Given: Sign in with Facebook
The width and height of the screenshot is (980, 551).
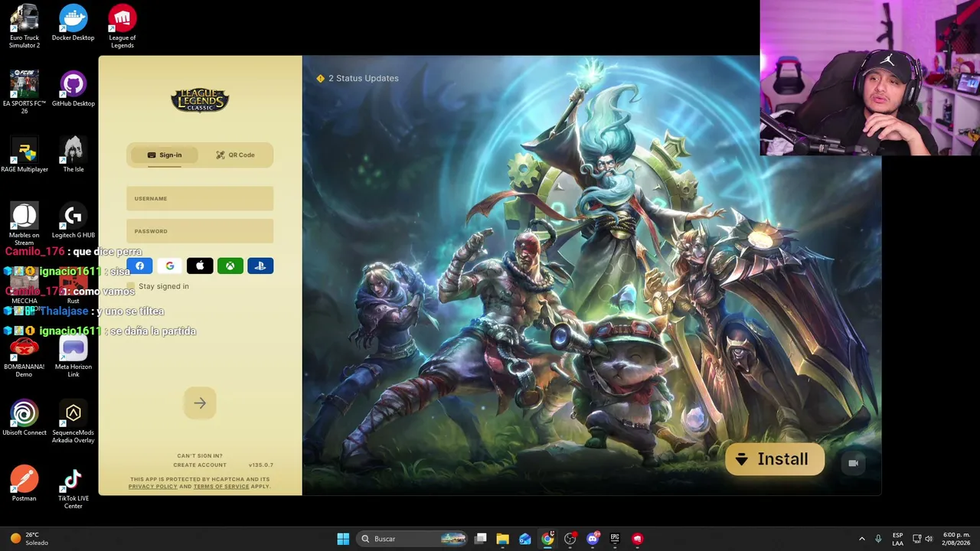Looking at the screenshot, I should 140,266.
